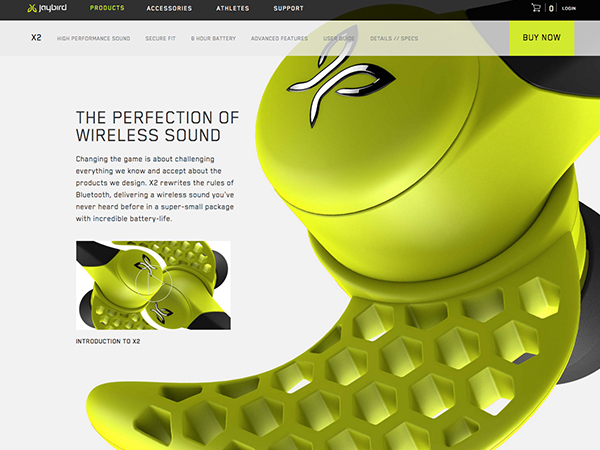Jump to Secure Fit section
This screenshot has width=600, height=450.
160,38
